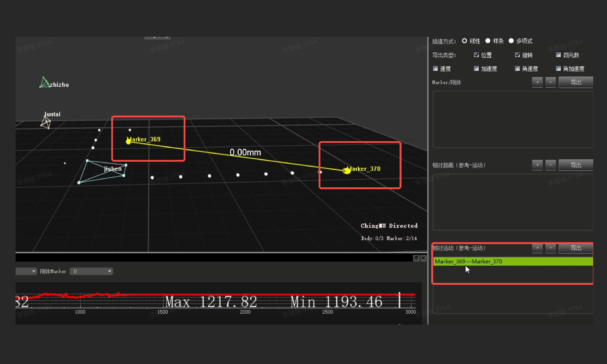Select 样条 interpolation radio button

488,41
